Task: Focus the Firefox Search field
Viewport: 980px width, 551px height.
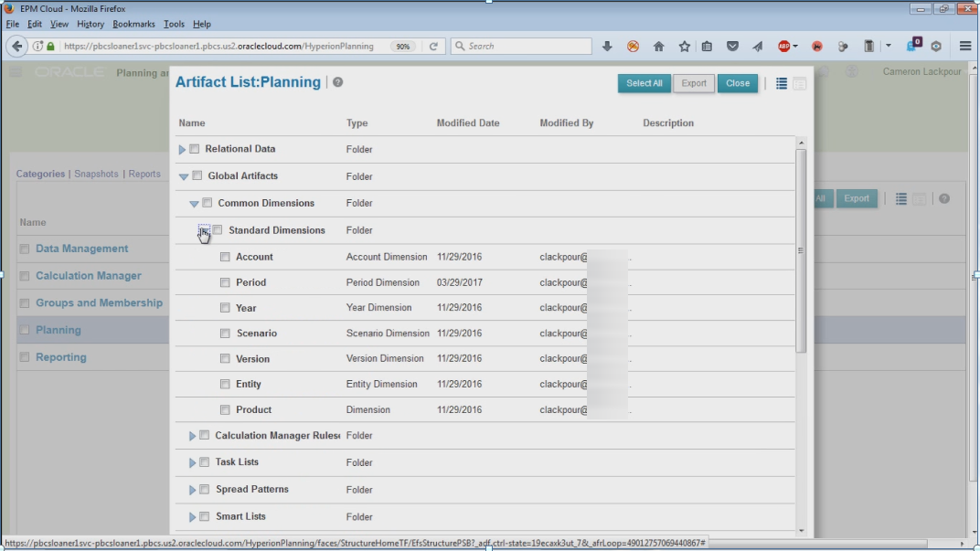Action: click(x=521, y=47)
